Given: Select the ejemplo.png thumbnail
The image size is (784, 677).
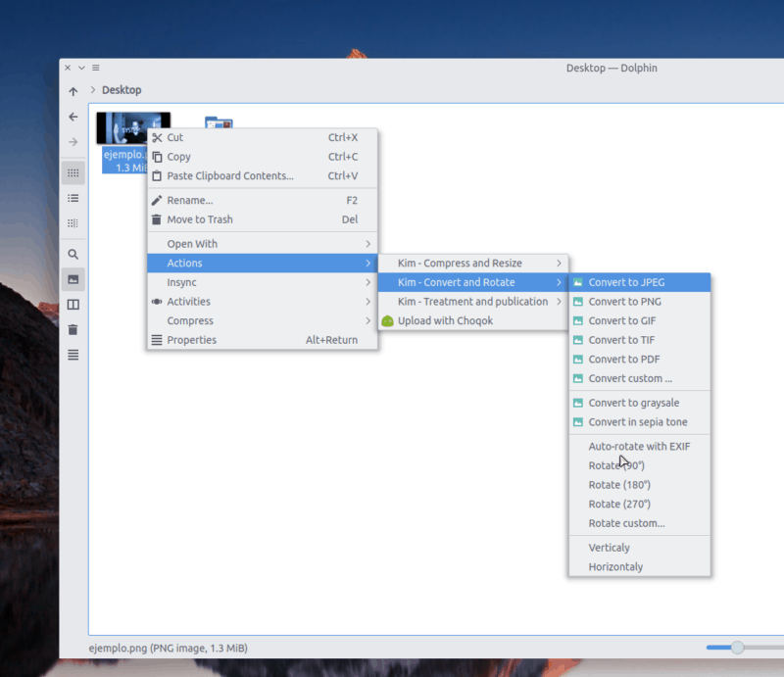Looking at the screenshot, I should coord(133,127).
